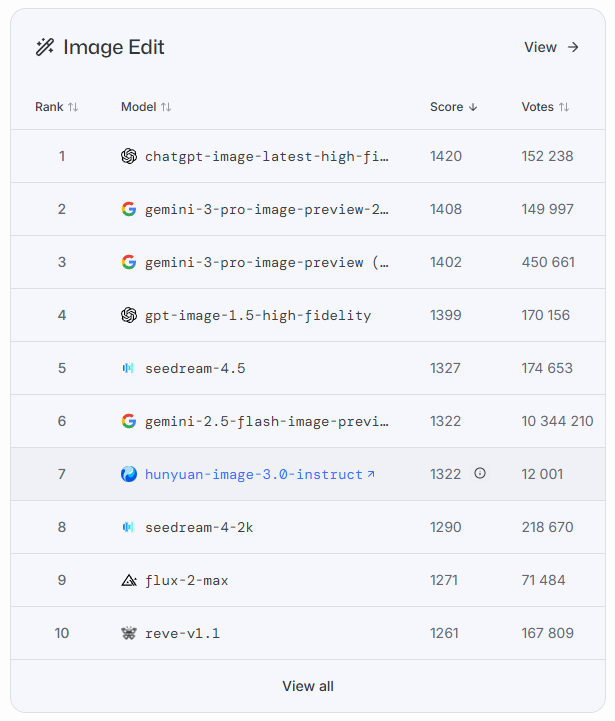Select the gemini-3-pro-image-preview rank 3 row
The height and width of the screenshot is (721, 615).
click(x=308, y=262)
